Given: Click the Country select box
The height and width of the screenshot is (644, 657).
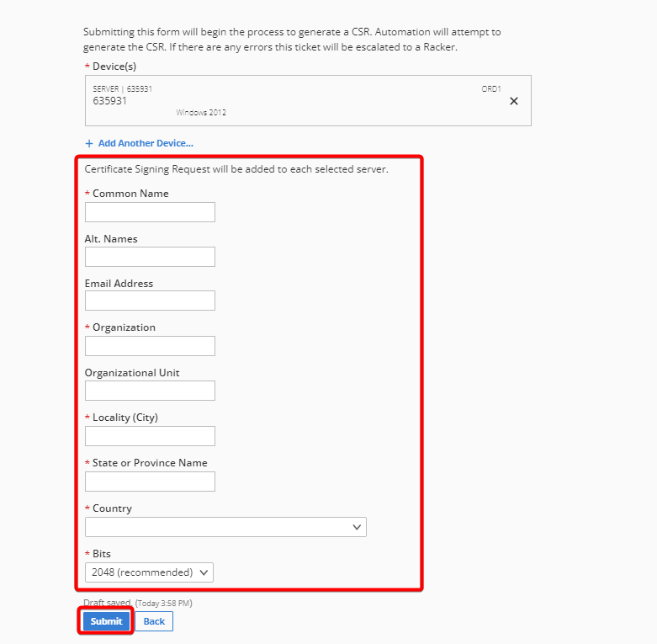Looking at the screenshot, I should point(225,527).
